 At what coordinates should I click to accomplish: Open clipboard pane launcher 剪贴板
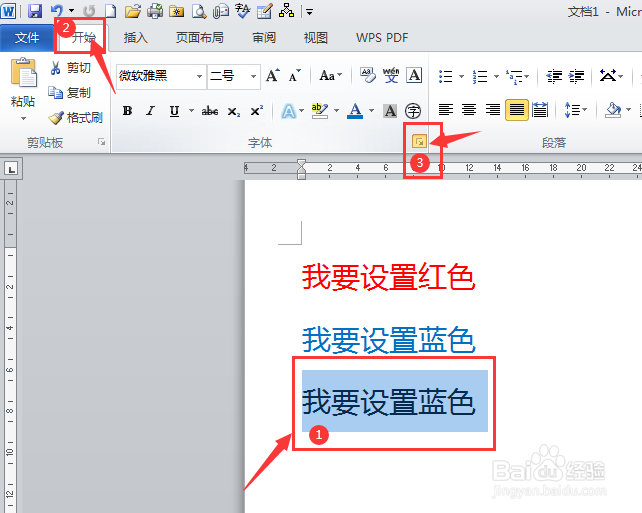[102, 142]
